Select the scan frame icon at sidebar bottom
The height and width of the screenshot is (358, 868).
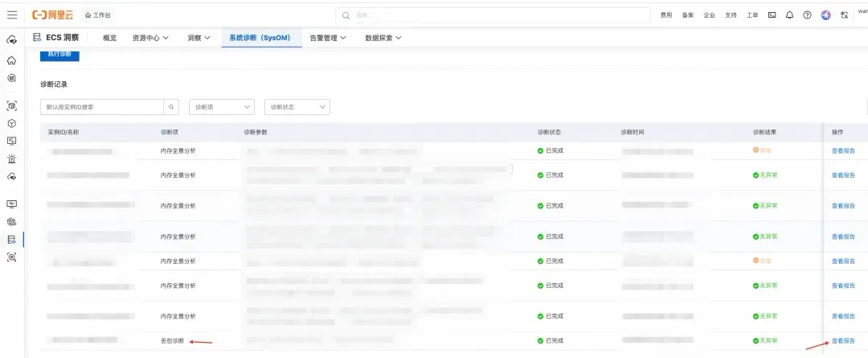[11, 257]
